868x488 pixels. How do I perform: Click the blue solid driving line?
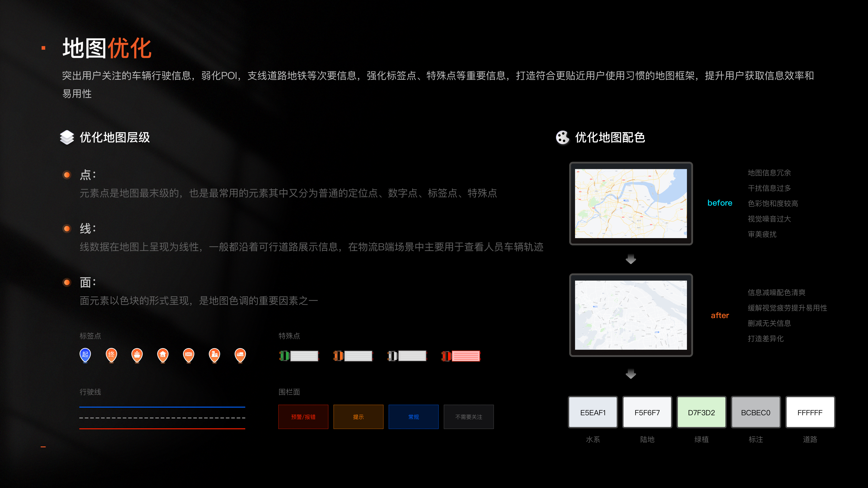click(162, 407)
